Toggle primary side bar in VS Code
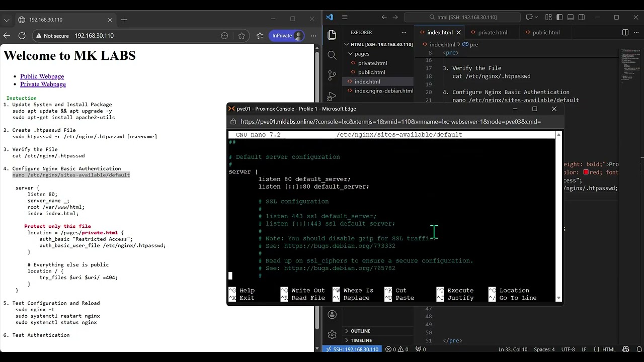644x362 pixels. pyautogui.click(x=559, y=17)
